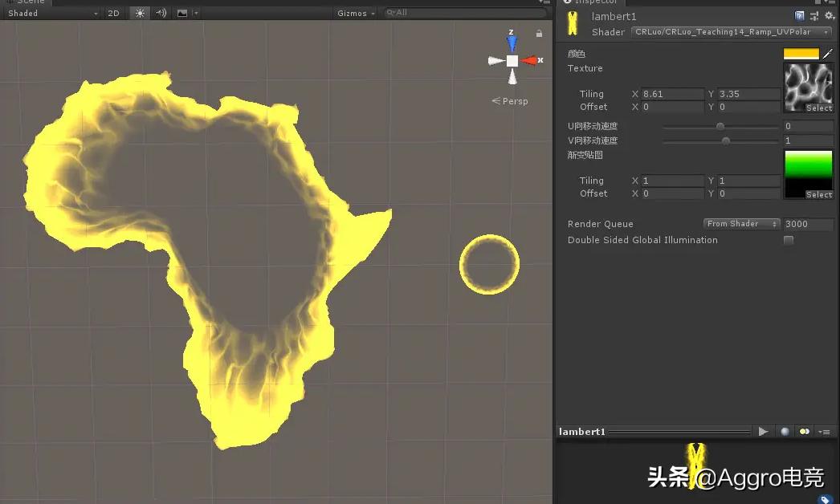Open the material presets slider icon

pyautogui.click(x=814, y=16)
